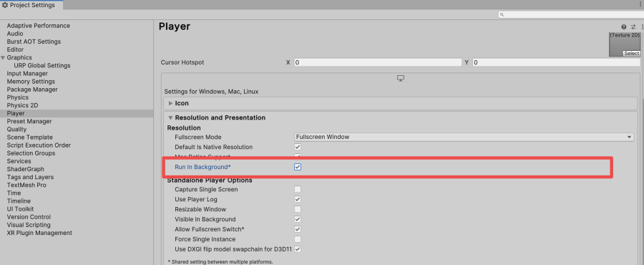Toggle Use Player Log checkbox

point(298,199)
